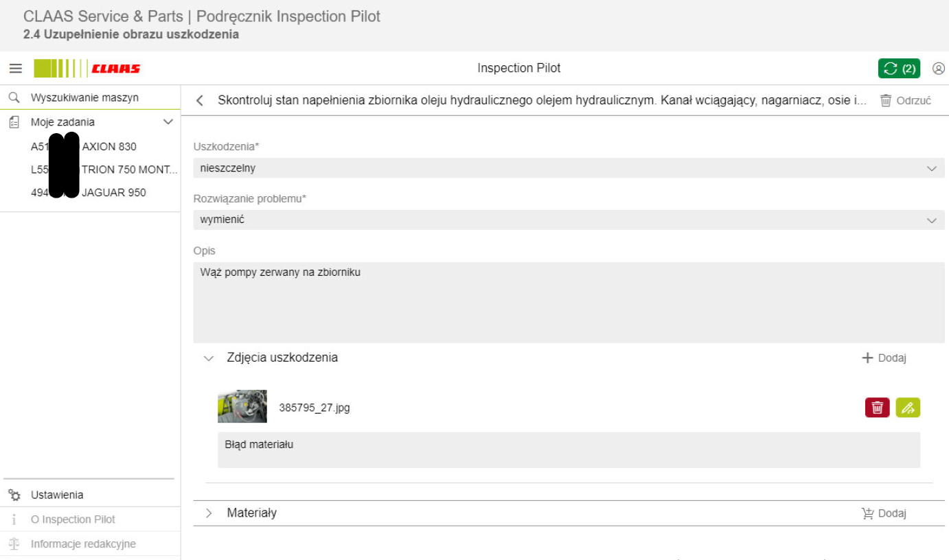Open Informacje redakcyjne
The height and width of the screenshot is (560, 949).
tap(82, 544)
